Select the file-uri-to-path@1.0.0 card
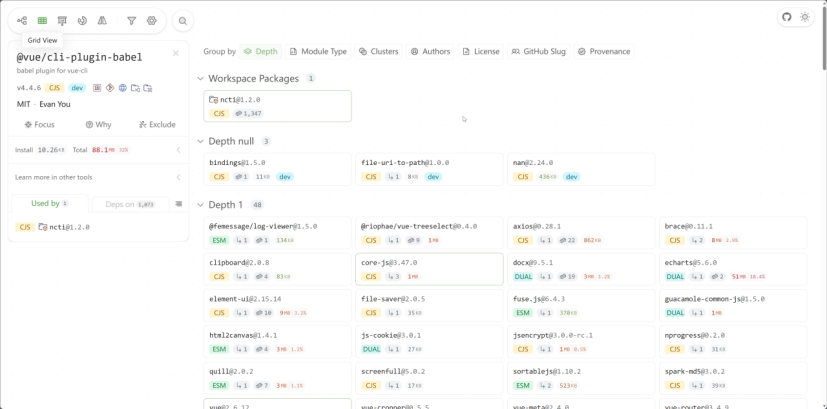Image resolution: width=827 pixels, height=409 pixels. click(x=429, y=169)
